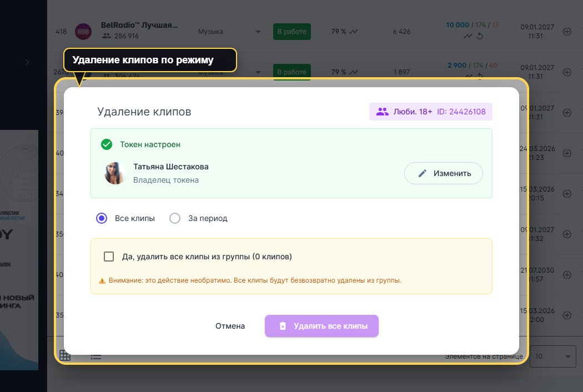Check Да, удалить все клипы из группы
Screen dimensions: 583x392
109,257
